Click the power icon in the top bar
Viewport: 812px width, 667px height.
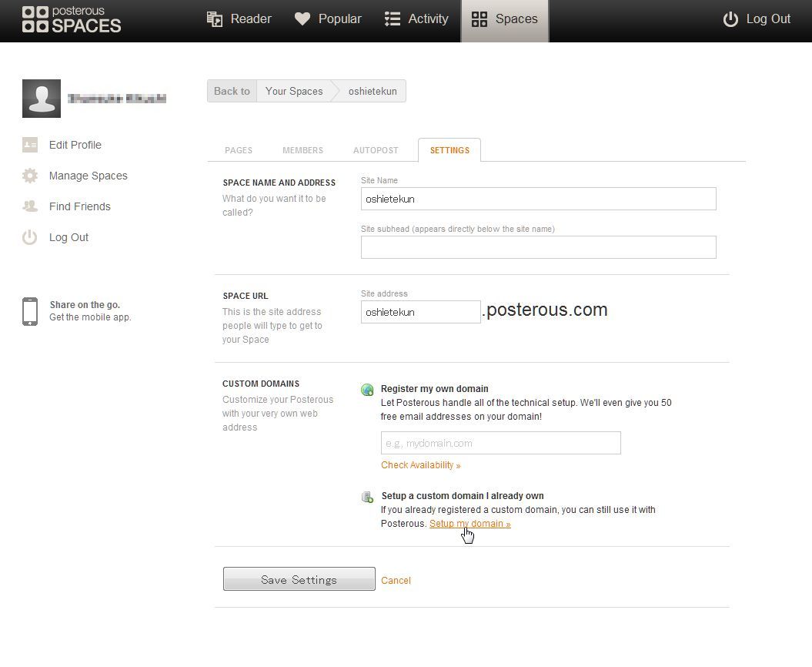coord(730,19)
